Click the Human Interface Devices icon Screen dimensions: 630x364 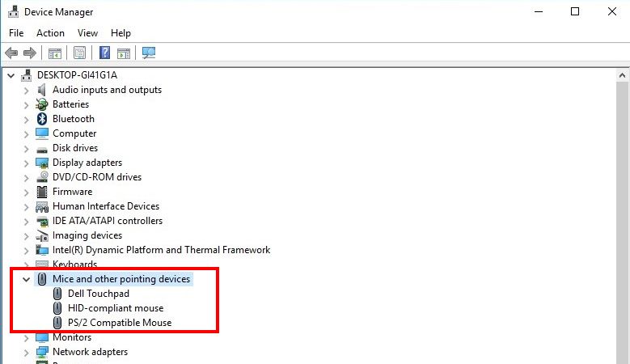click(x=42, y=206)
